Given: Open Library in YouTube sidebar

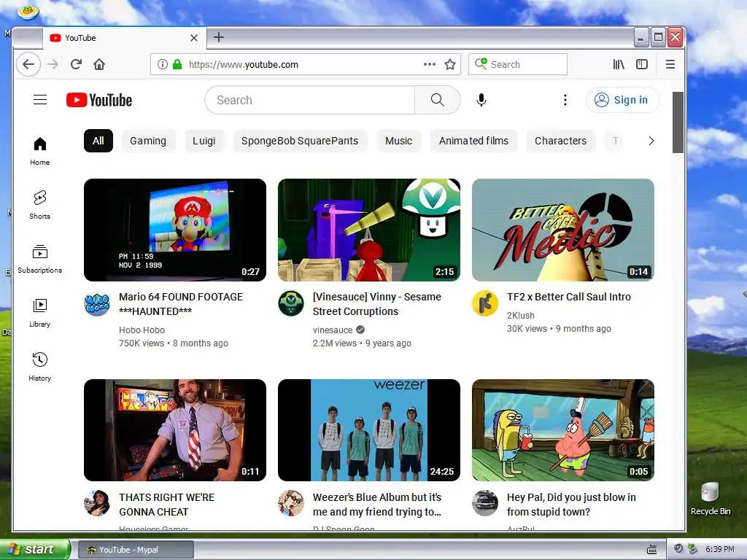Looking at the screenshot, I should click(40, 314).
